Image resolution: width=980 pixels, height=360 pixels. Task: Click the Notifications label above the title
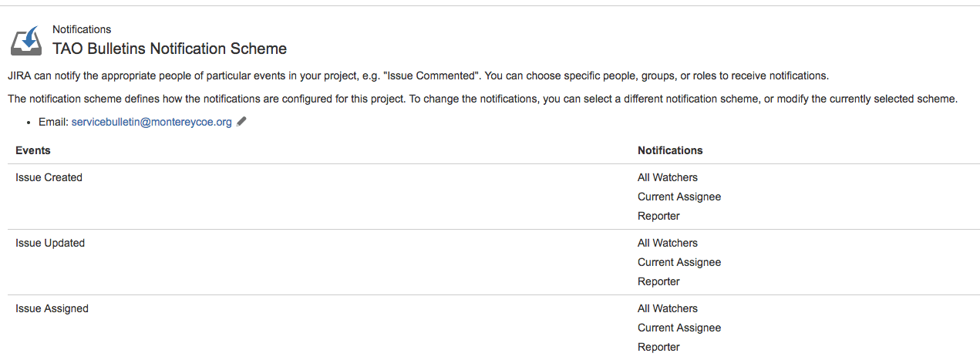point(82,29)
